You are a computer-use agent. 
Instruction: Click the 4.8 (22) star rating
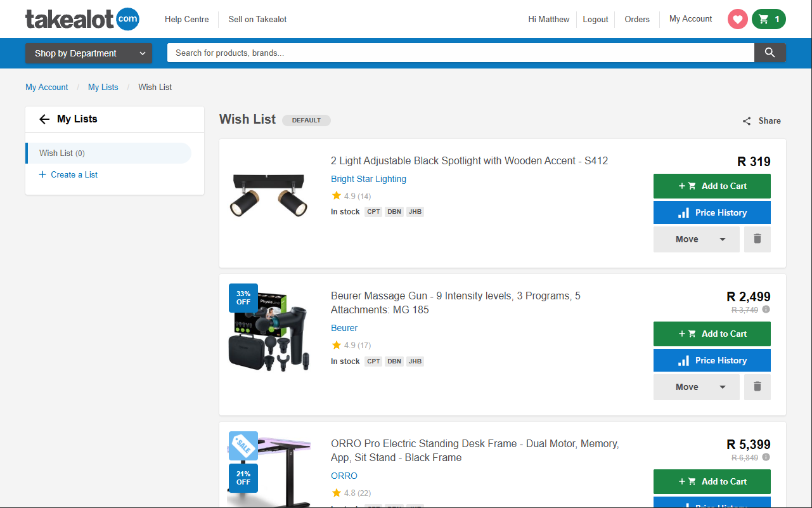tap(351, 493)
